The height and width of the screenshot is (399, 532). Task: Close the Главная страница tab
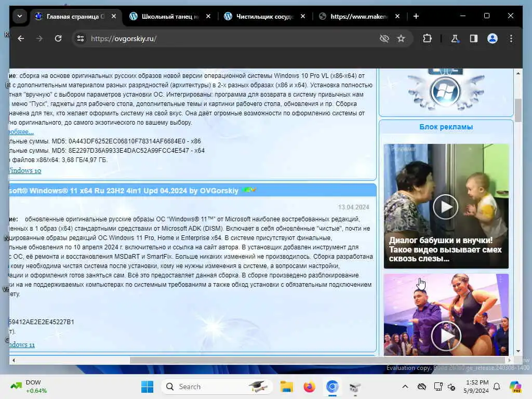(x=114, y=16)
